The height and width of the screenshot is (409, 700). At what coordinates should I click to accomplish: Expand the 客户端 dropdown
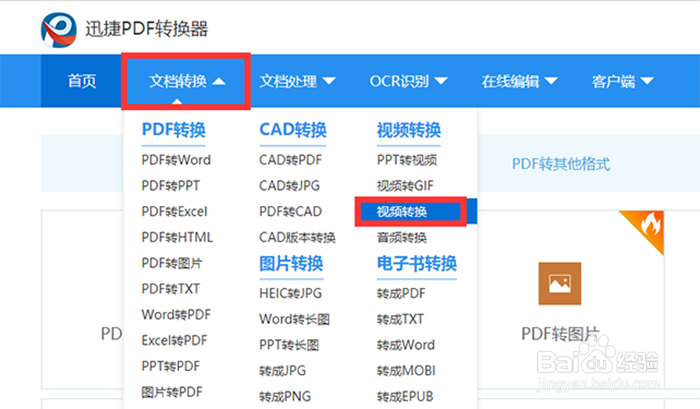(x=622, y=81)
